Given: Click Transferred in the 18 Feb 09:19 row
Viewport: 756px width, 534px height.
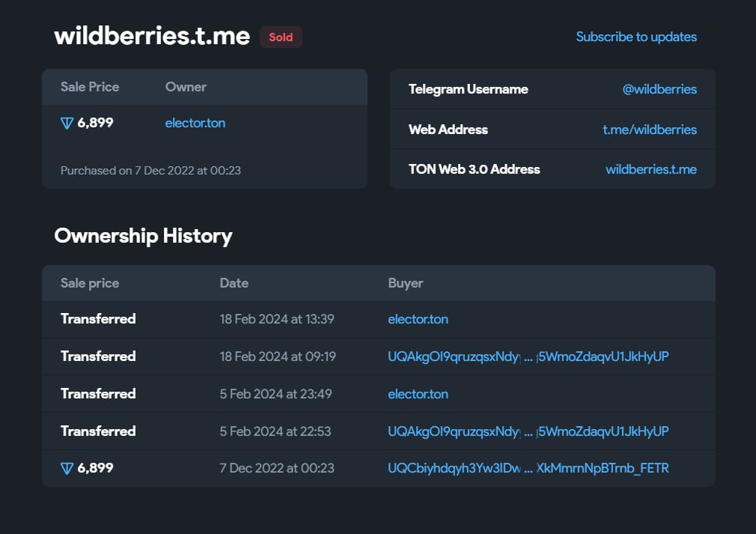Looking at the screenshot, I should [98, 356].
